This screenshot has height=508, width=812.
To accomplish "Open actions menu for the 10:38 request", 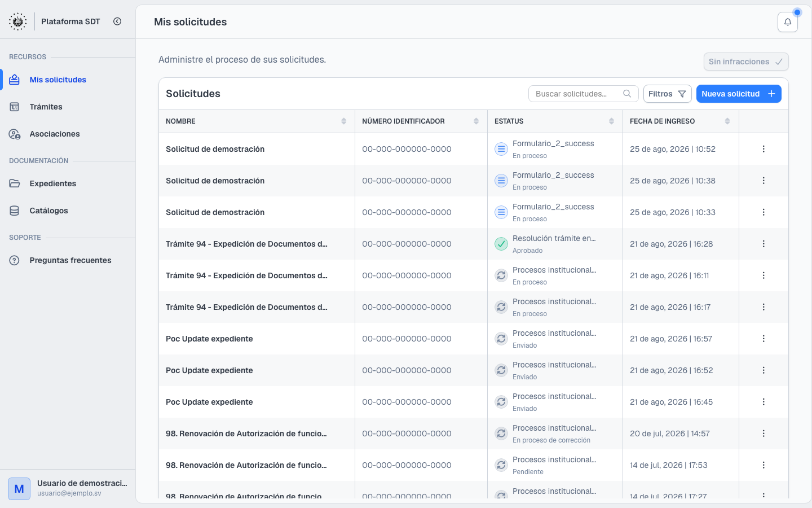I will click(x=764, y=181).
